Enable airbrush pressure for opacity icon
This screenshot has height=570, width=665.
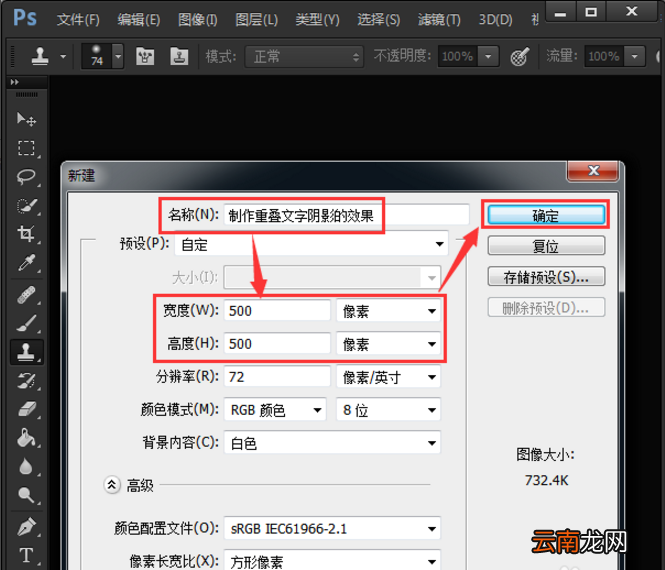(x=520, y=56)
